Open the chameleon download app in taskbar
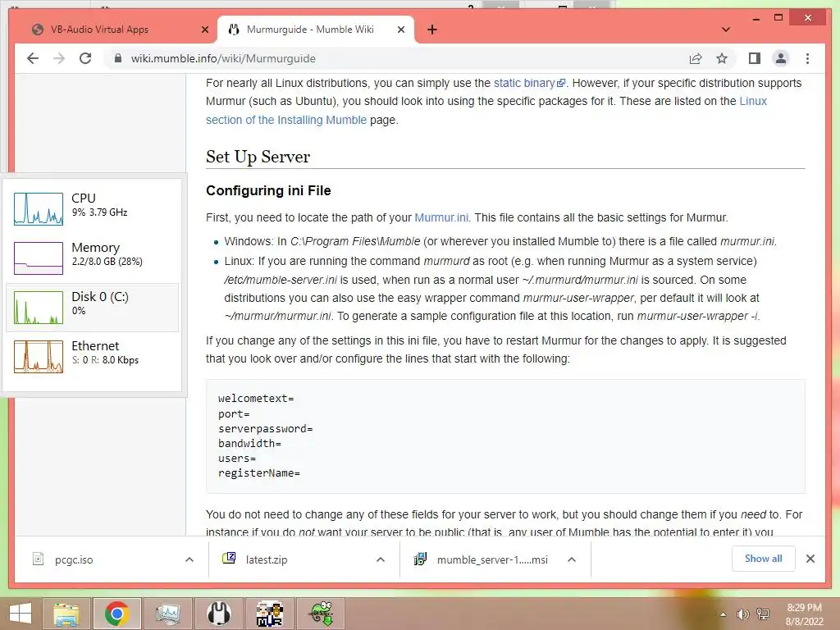 coord(321,614)
